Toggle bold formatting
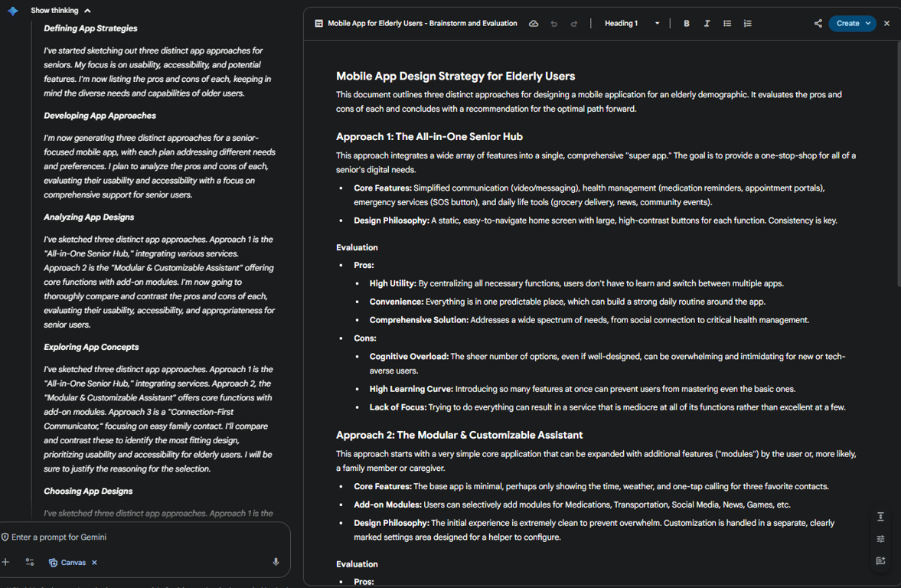 [686, 24]
